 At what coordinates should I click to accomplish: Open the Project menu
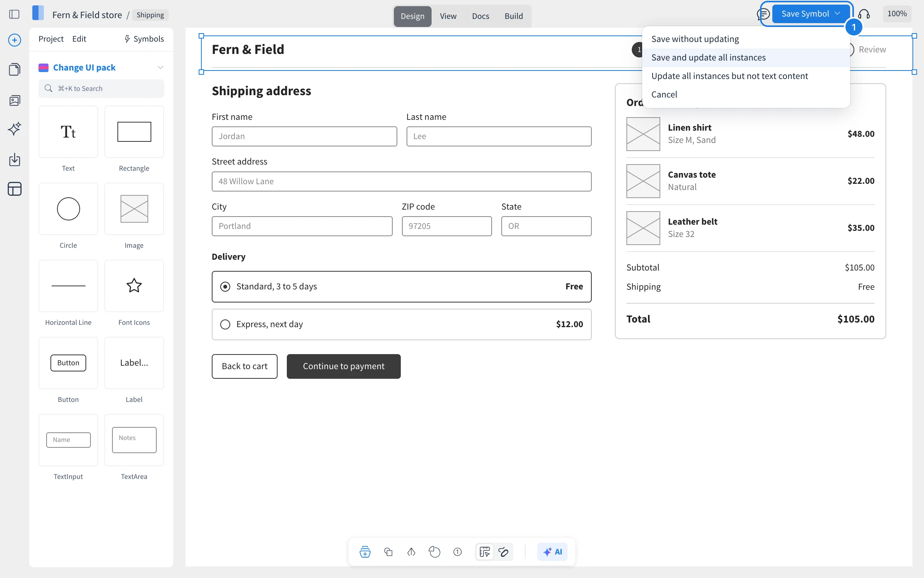51,39
